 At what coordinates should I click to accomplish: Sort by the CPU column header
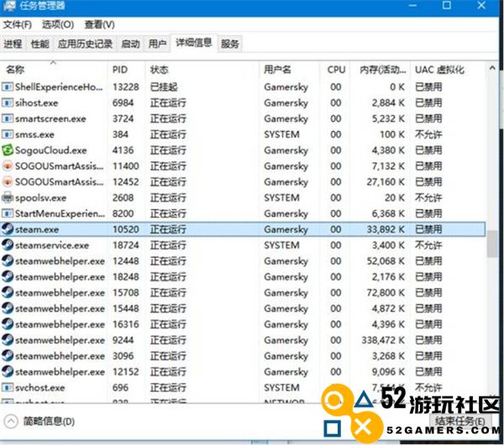[336, 70]
